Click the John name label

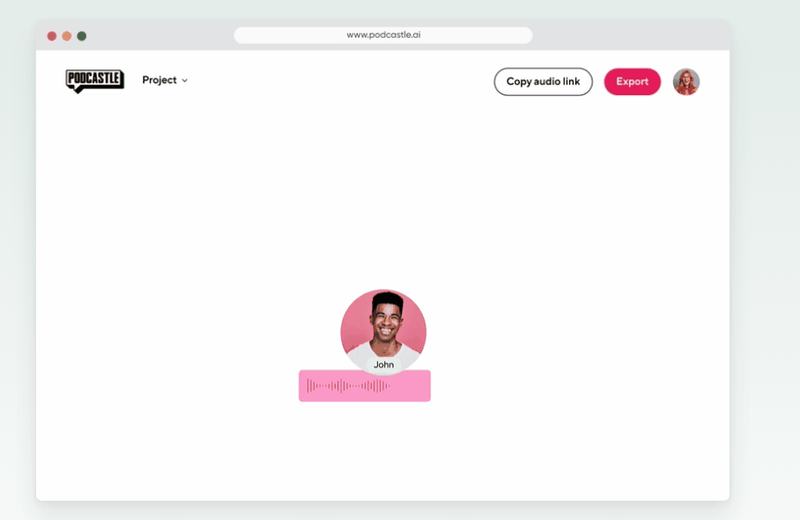tap(384, 364)
